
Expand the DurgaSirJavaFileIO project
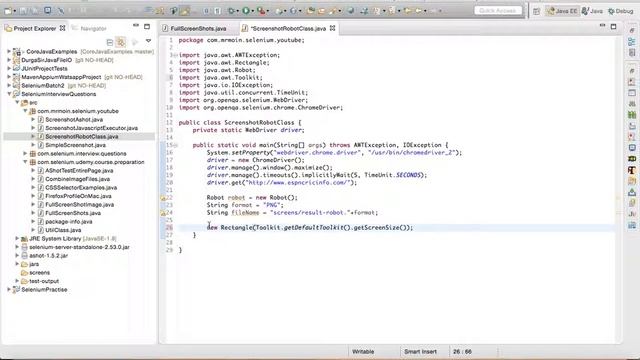(9, 60)
